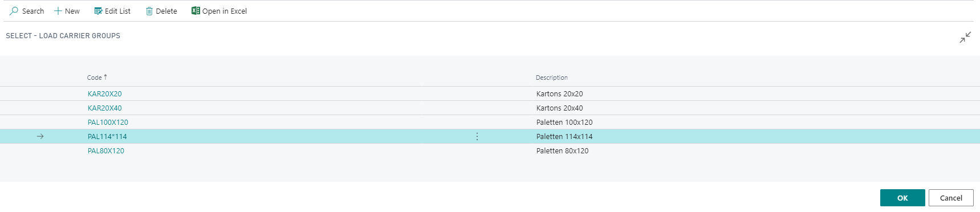Select the Kartons 20x40 description cell
Viewport: 980px width, 212px height.
pyautogui.click(x=560, y=108)
